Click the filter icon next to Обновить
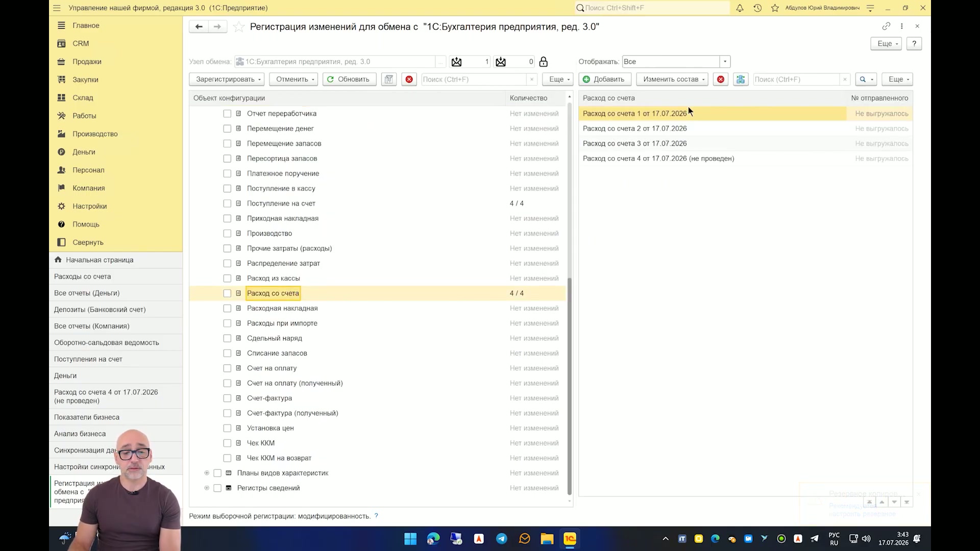Viewport: 980px width, 551px height. click(389, 79)
